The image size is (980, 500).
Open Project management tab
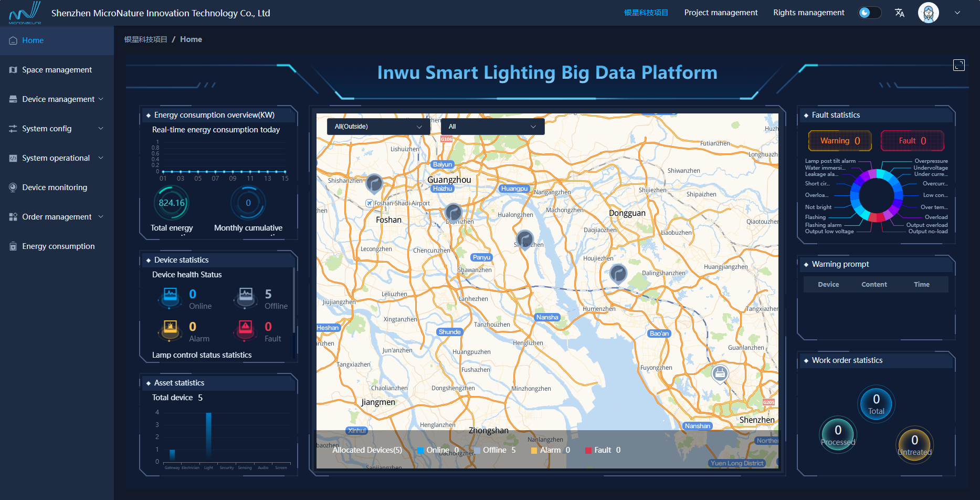click(720, 13)
